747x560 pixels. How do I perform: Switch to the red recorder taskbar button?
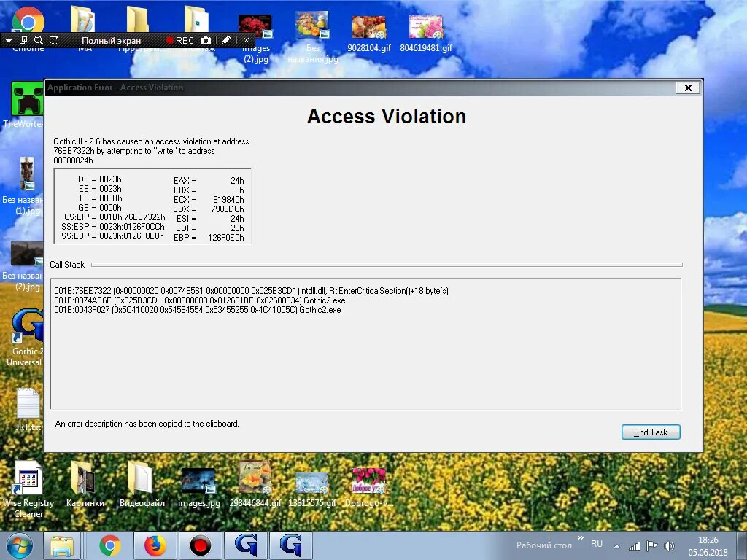coord(200,545)
